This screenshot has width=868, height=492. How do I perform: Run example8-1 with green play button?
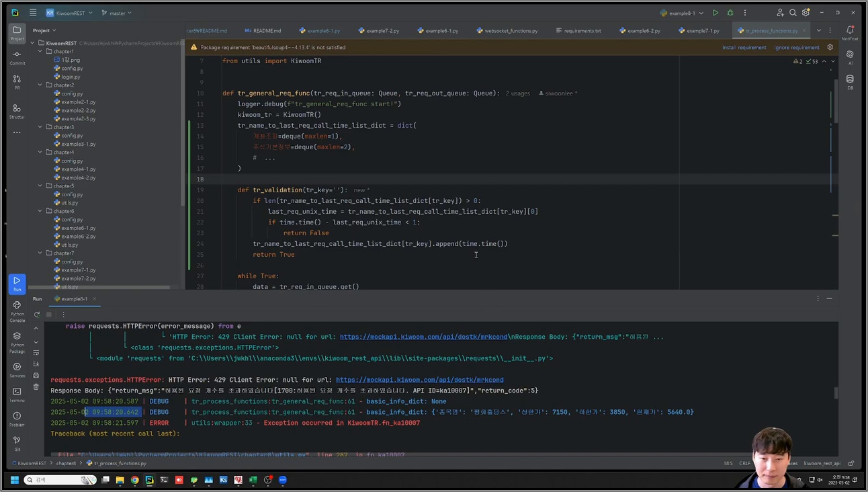click(x=715, y=13)
